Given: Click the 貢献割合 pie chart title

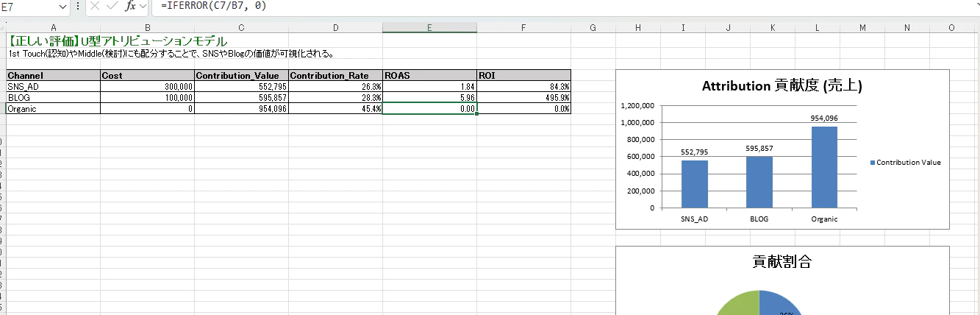Looking at the screenshot, I should click(x=782, y=261).
